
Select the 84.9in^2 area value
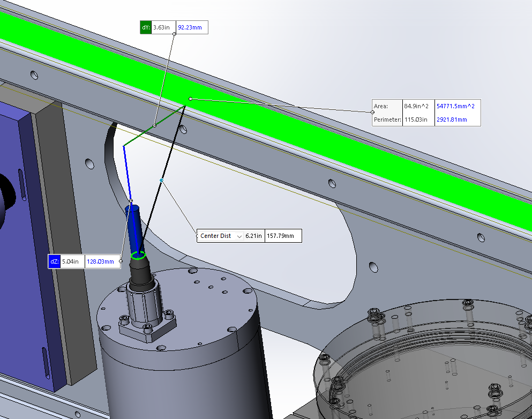(416, 106)
